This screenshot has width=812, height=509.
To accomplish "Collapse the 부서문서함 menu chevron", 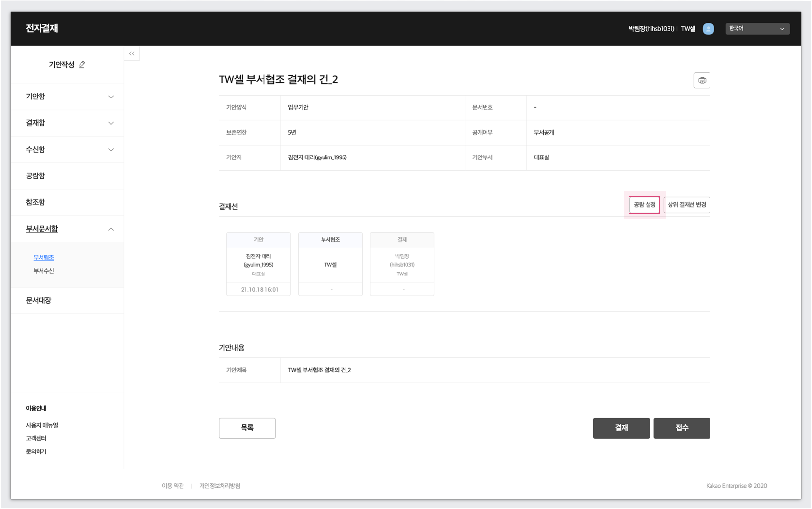I will pyautogui.click(x=111, y=229).
